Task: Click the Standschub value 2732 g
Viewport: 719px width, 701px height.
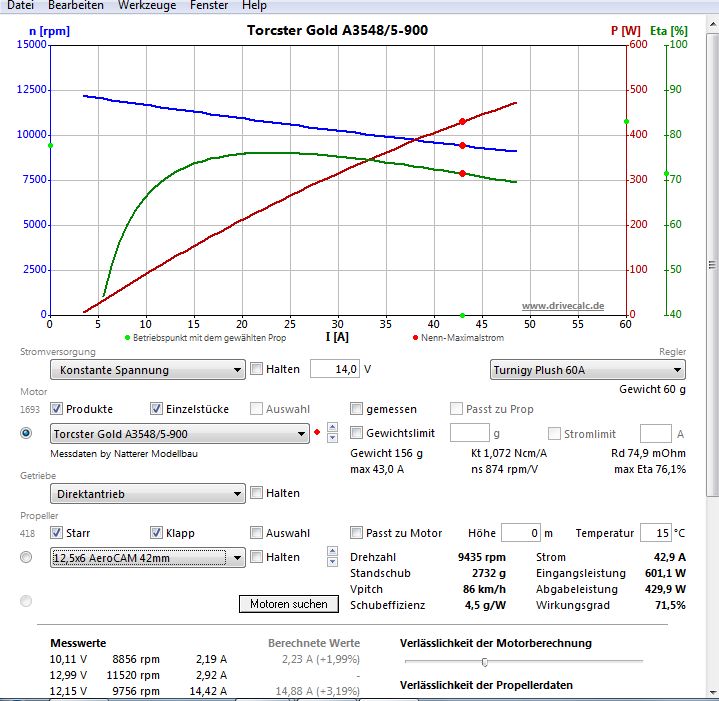Action: point(489,573)
